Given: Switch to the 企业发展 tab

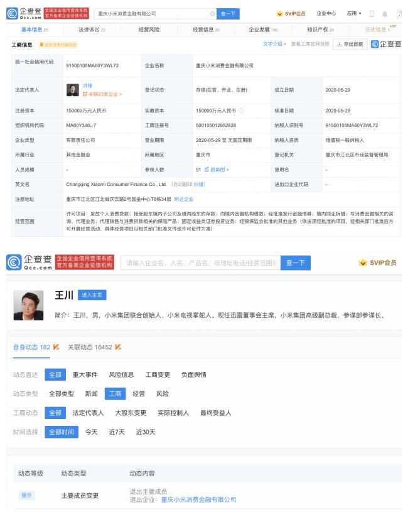Looking at the screenshot, I should point(263,30).
